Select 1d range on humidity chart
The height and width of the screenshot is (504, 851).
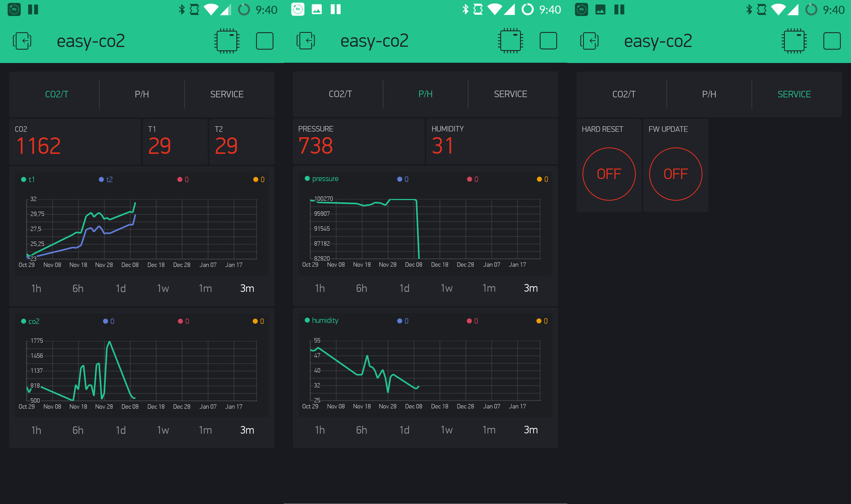(x=404, y=430)
